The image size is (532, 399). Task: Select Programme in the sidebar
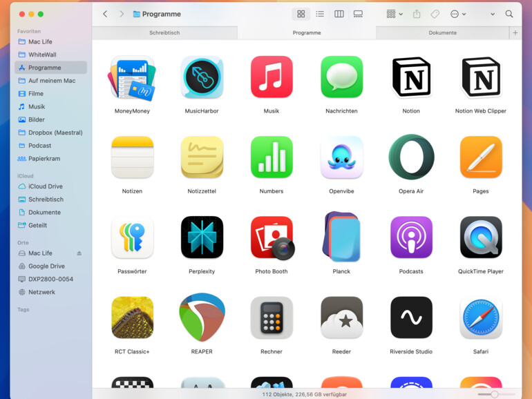pos(51,68)
